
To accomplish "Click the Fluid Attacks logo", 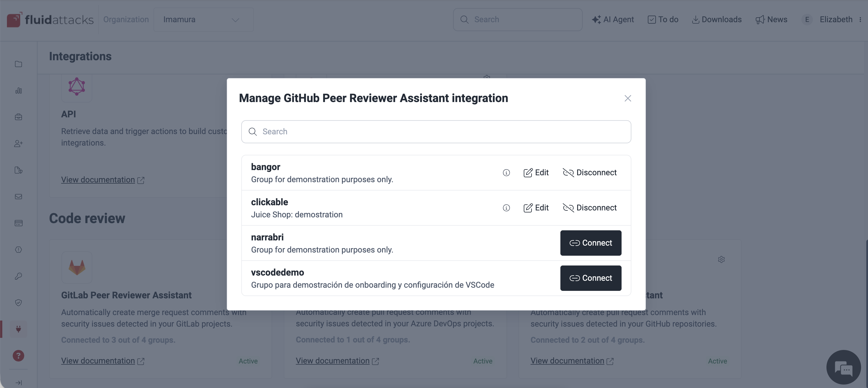I will pos(50,20).
